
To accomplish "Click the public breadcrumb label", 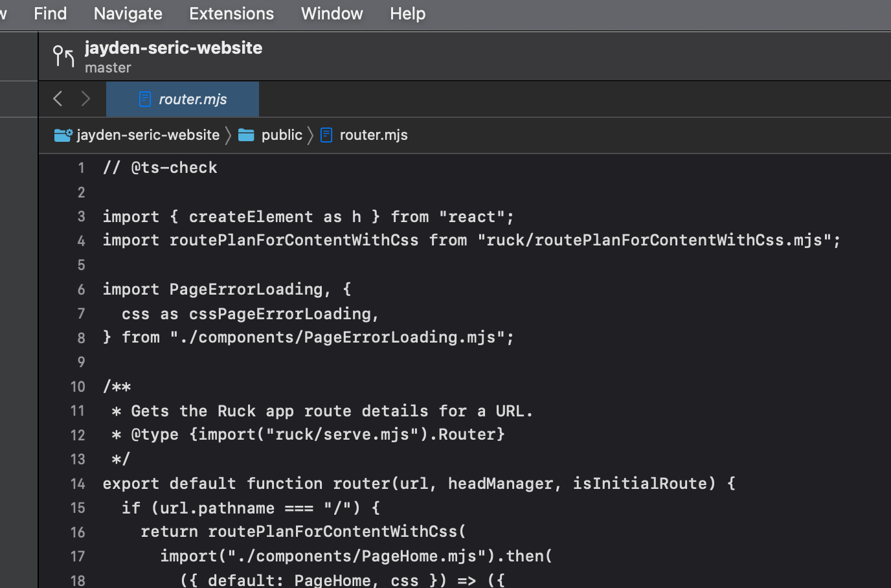I will (x=282, y=135).
